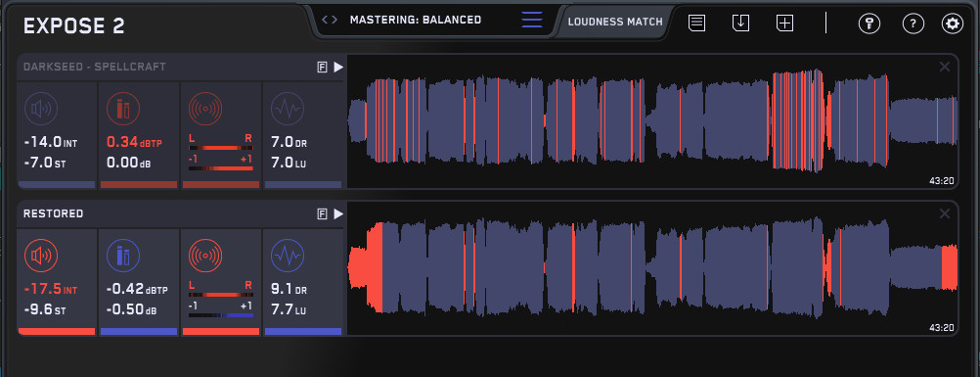Select the RESTORED track title
The height and width of the screenshot is (377, 980).
(x=53, y=214)
